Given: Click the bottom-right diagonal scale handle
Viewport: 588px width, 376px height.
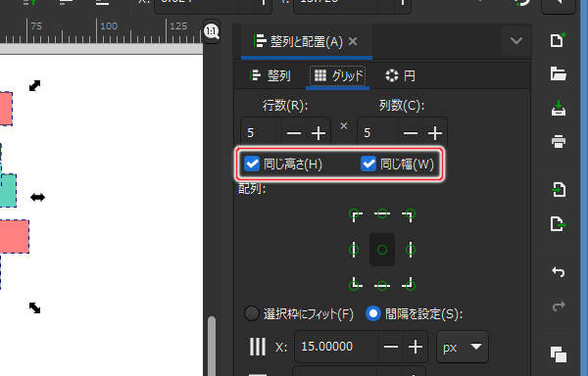Looking at the screenshot, I should tap(35, 307).
